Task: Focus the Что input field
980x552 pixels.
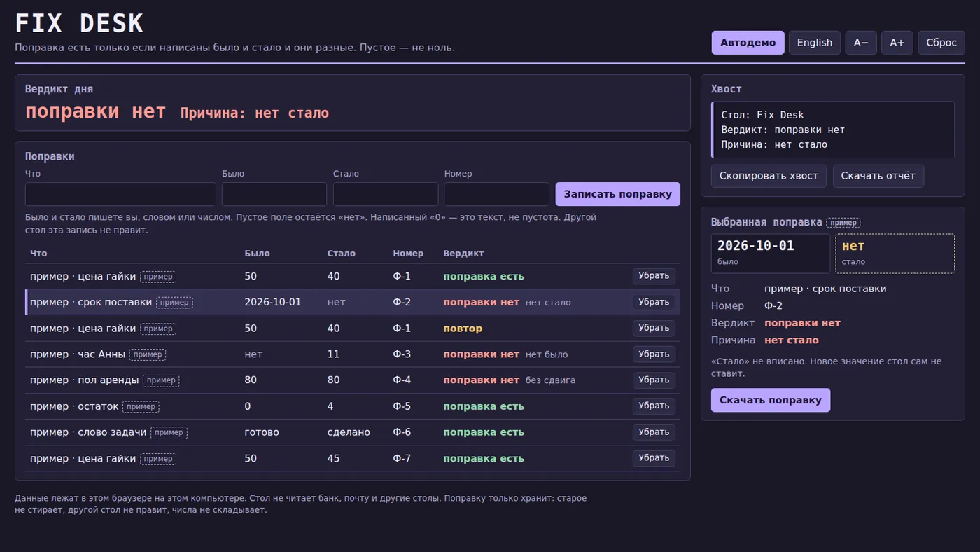Action: pos(120,194)
